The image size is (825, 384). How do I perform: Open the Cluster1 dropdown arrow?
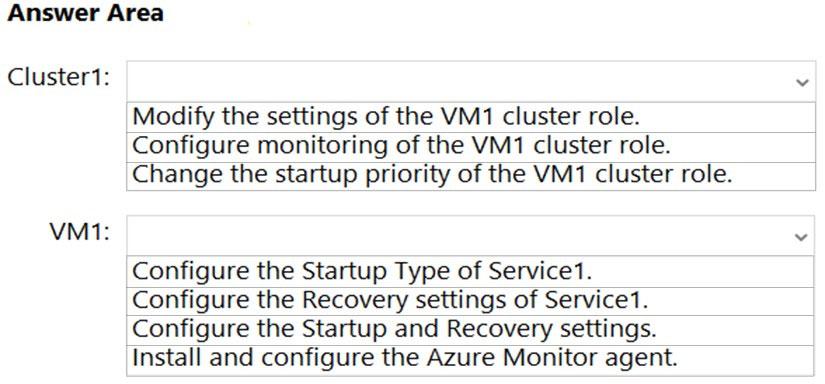802,83
